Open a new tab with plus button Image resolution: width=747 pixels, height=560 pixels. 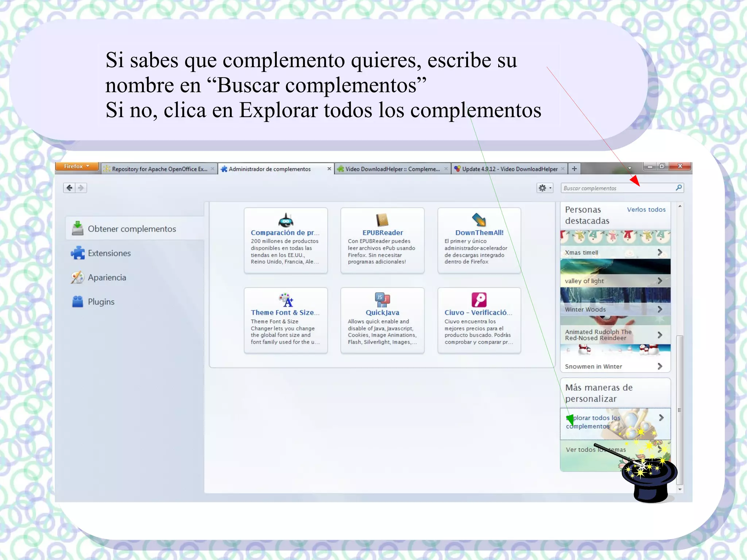point(574,169)
